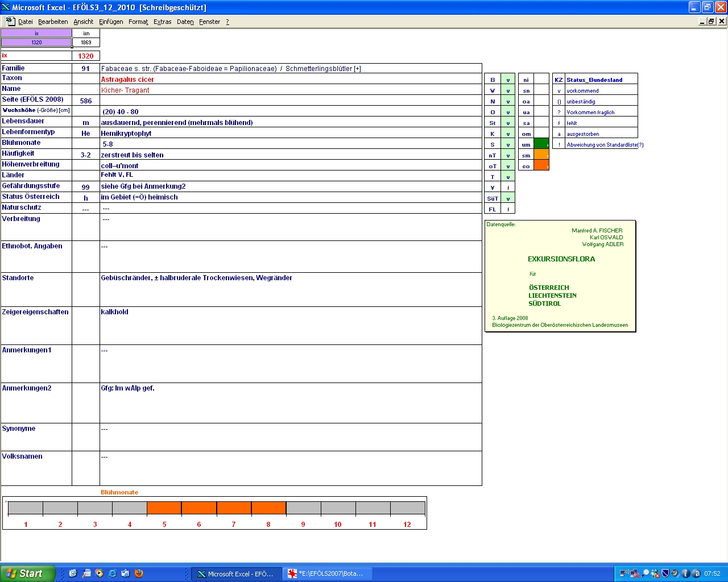
Task: Open the Daten menu
Action: [185, 22]
